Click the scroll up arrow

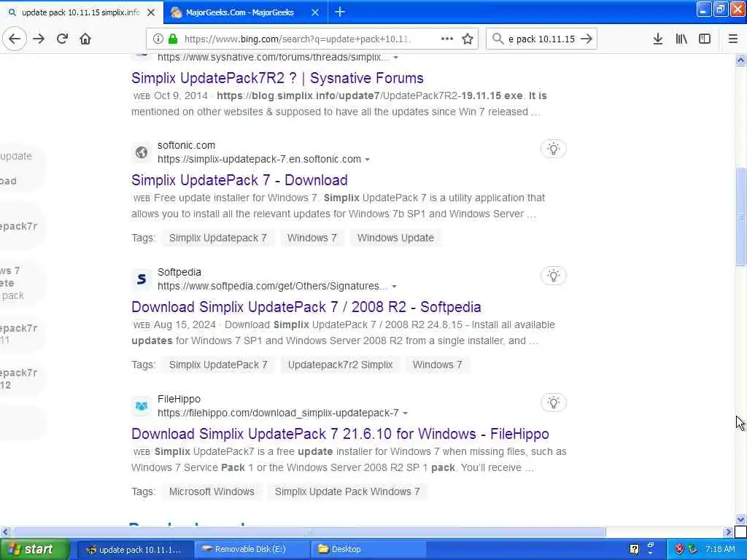[x=740, y=60]
